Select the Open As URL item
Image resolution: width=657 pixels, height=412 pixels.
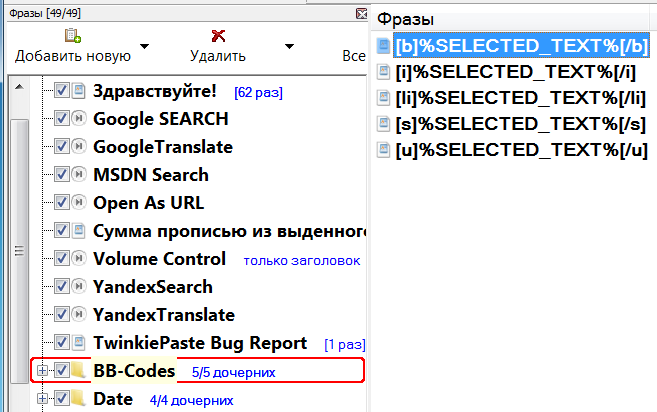coord(149,202)
